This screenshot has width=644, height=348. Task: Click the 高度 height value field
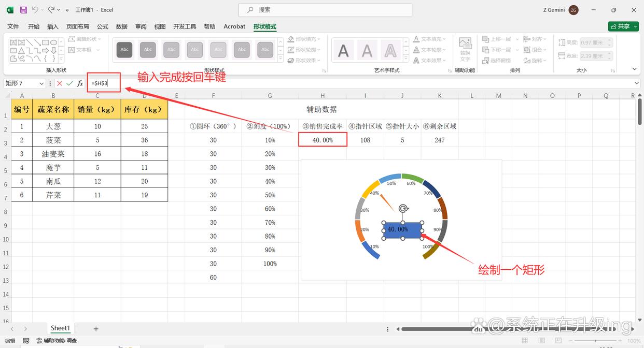(x=596, y=42)
